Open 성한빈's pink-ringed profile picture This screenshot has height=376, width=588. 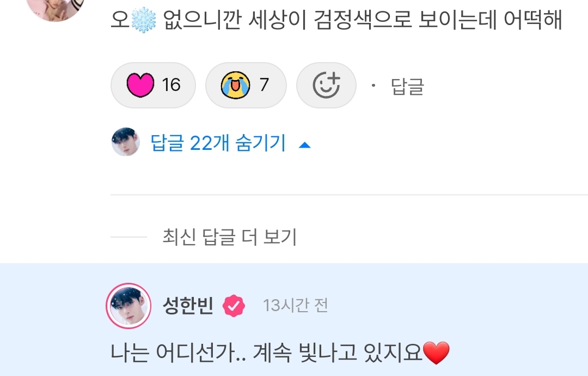tap(128, 306)
